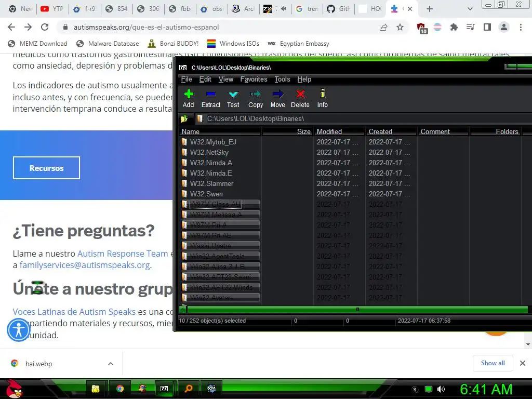Share this page from the address bar
Image resolution: width=532 pixels, height=399 pixels.
click(x=383, y=28)
